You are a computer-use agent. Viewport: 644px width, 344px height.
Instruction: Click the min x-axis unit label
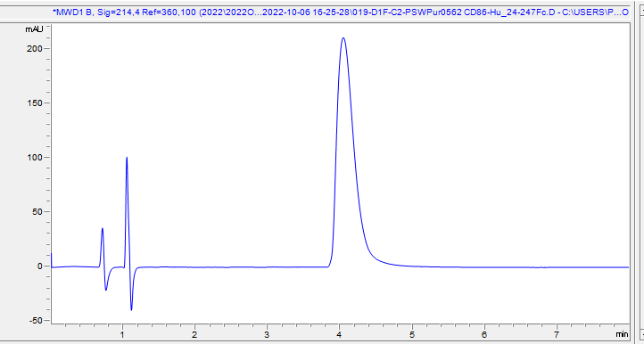tap(623, 333)
